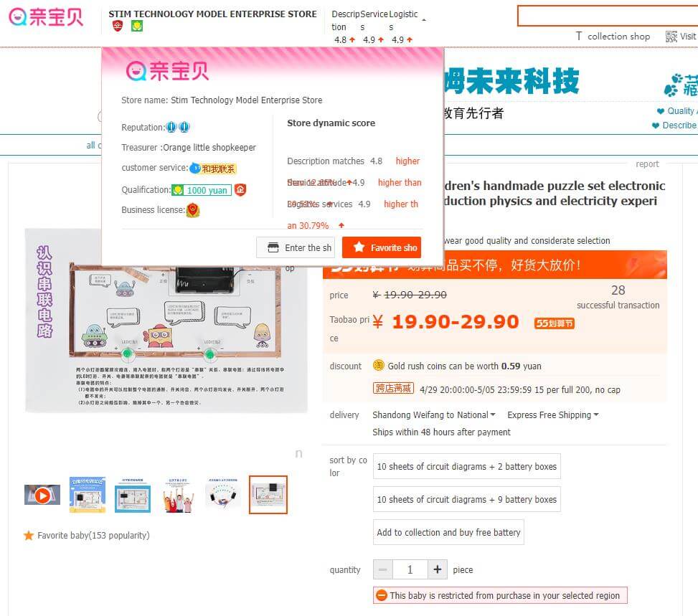Click the collection shop link
Screen dimensions: 698x616
coord(613,36)
